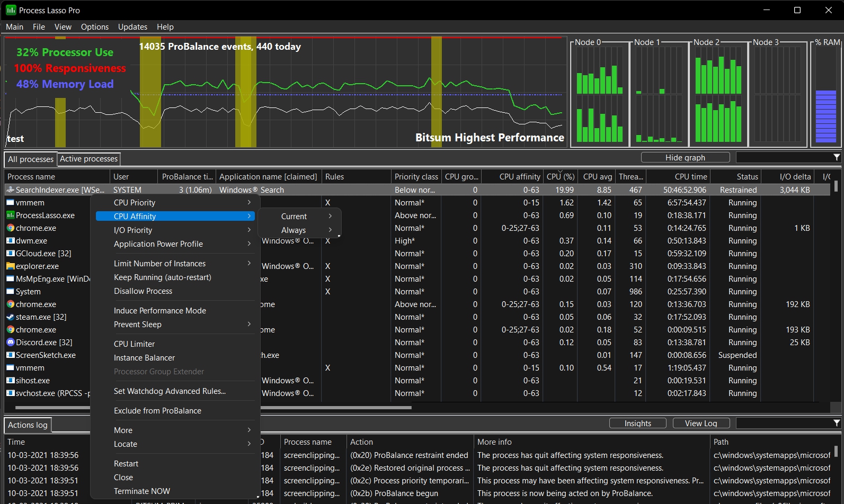Screen dimensions: 844x504
Task: Click the SearchIndexer.exe process icon
Action: coord(10,190)
